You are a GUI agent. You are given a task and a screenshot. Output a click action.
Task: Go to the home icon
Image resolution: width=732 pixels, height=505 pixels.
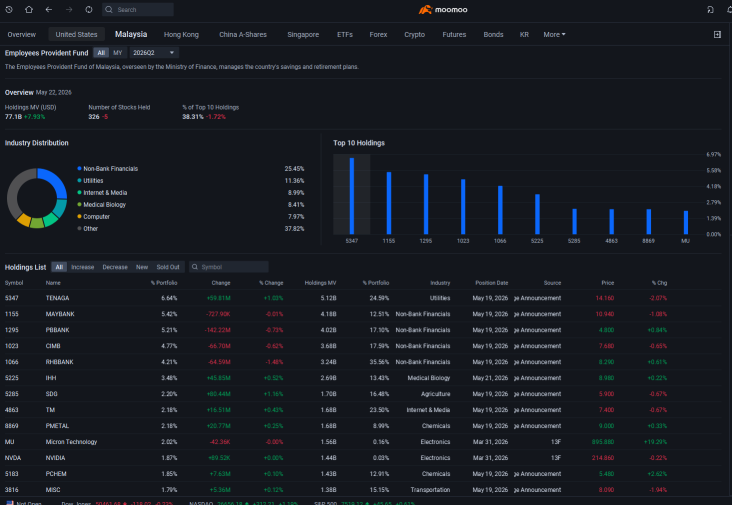29,9
